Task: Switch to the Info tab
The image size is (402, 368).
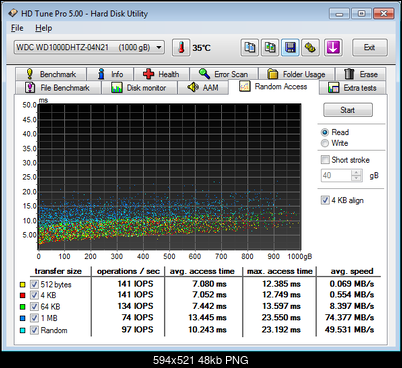Action: click(110, 74)
